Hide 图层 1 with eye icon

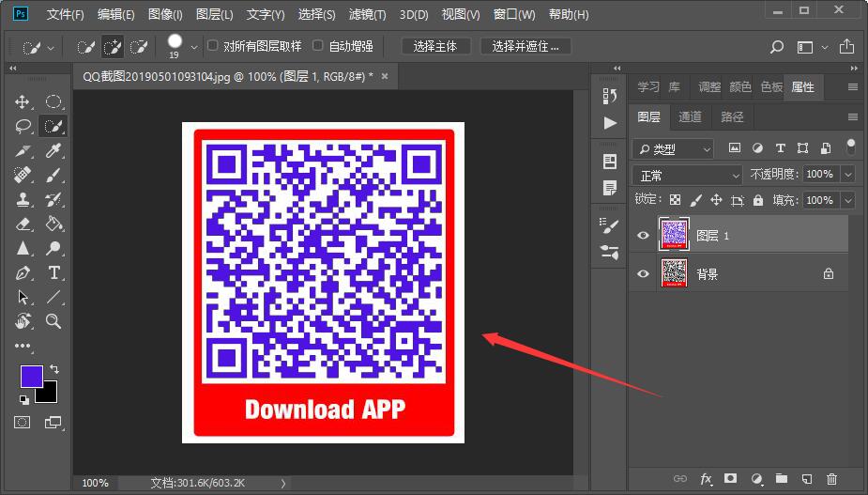[643, 235]
